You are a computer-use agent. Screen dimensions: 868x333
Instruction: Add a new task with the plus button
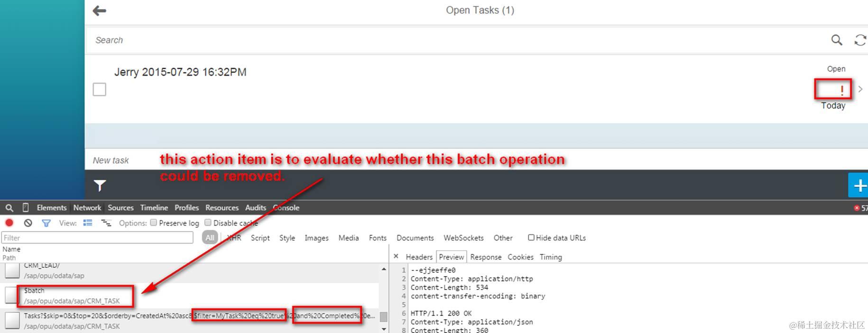859,185
